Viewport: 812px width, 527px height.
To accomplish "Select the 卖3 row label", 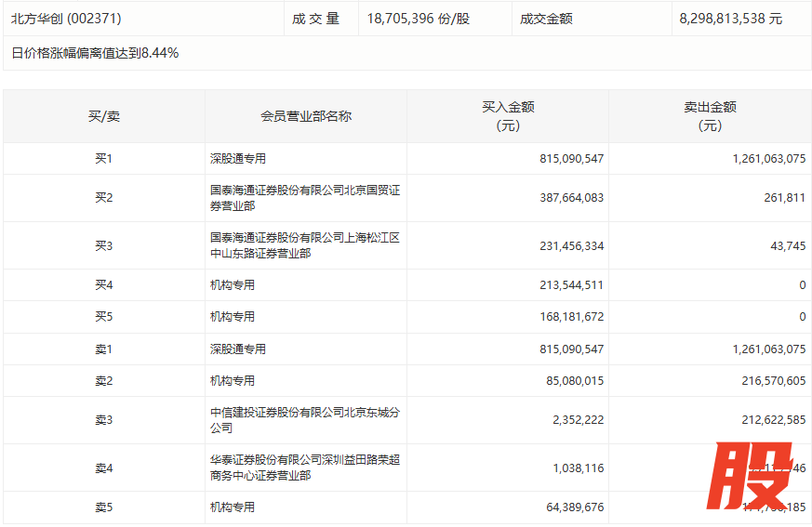I will tap(104, 420).
